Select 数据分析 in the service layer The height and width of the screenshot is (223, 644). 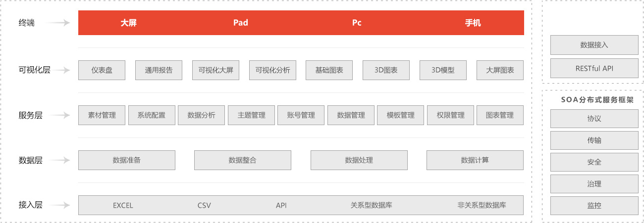tap(201, 115)
